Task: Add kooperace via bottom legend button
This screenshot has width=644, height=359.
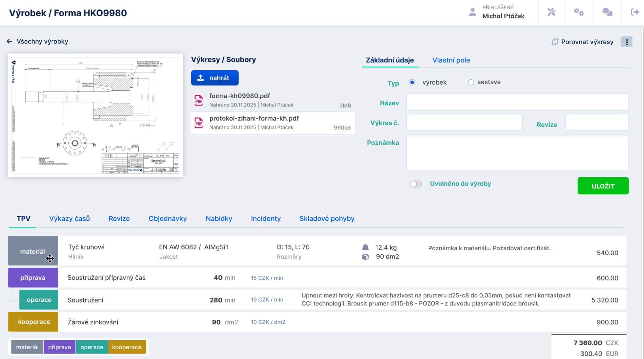Action: [127, 347]
